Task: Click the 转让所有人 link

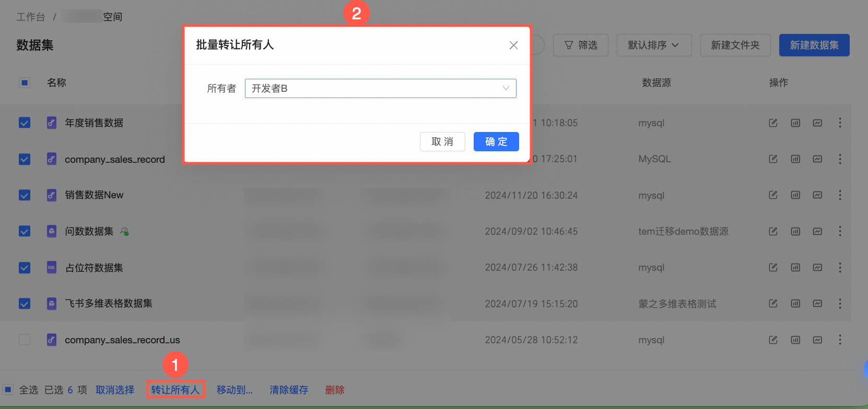Action: 175,390
